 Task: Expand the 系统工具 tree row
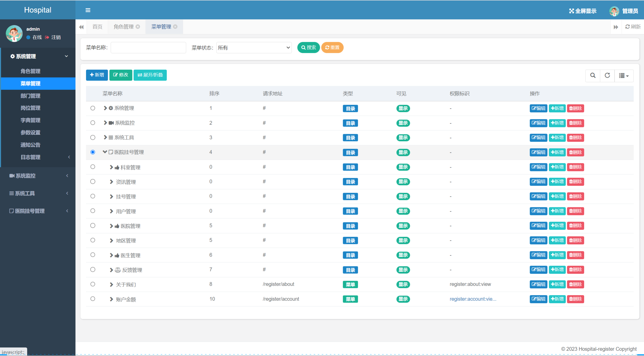[x=105, y=137]
